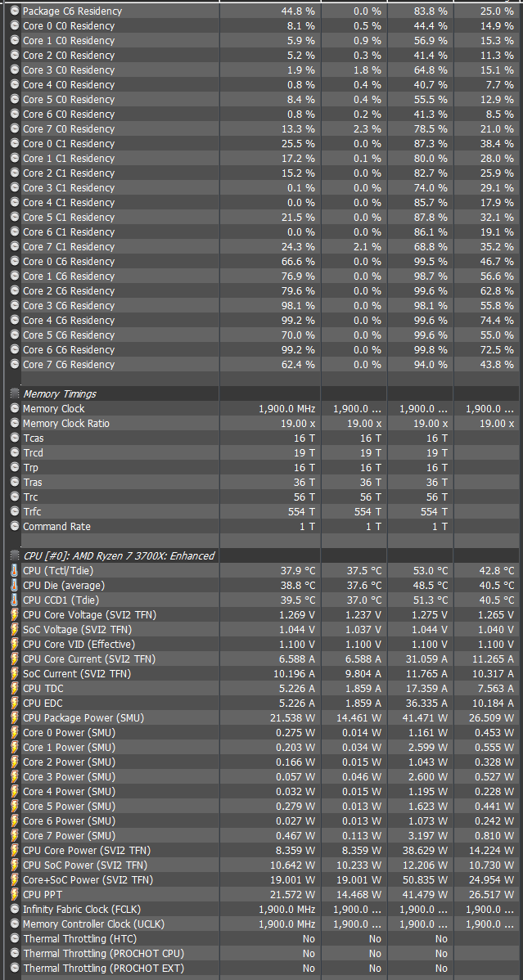The height and width of the screenshot is (980, 523).
Task: Click the CPU Package Power lightning icon
Action: point(15,718)
